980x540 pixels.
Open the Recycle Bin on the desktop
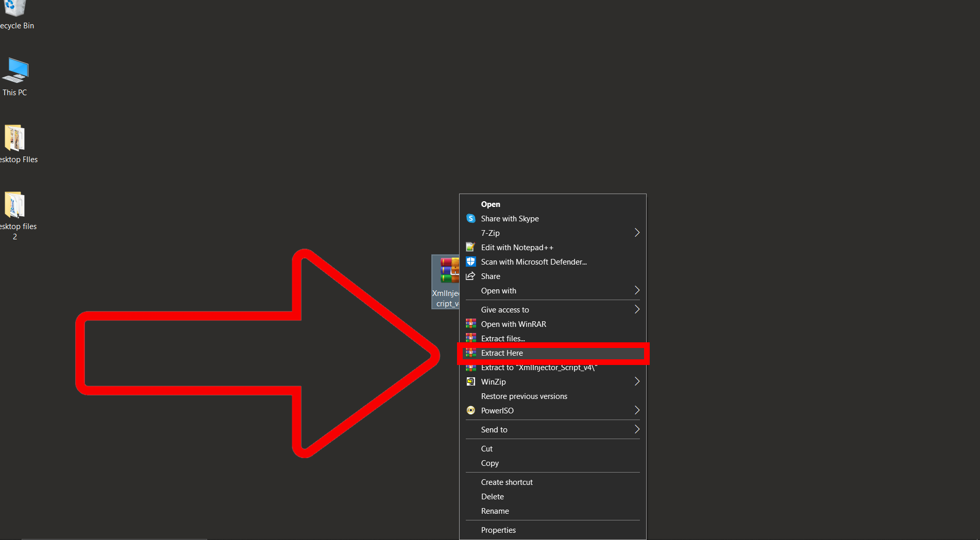point(13,8)
